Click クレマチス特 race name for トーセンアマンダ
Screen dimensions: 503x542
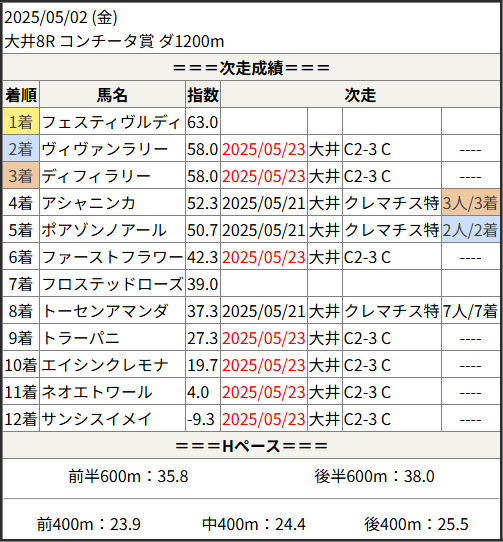coord(391,311)
